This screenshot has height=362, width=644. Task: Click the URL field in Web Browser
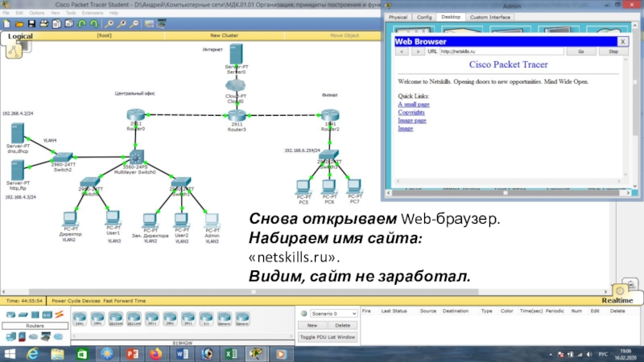(x=501, y=51)
